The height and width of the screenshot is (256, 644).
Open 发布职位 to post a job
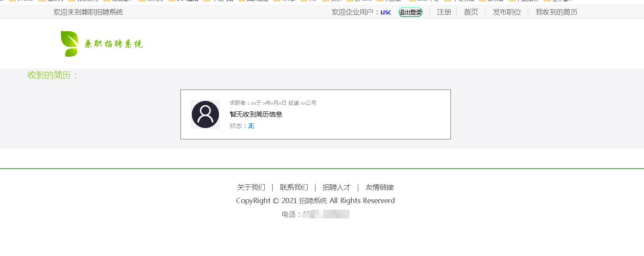(x=506, y=12)
